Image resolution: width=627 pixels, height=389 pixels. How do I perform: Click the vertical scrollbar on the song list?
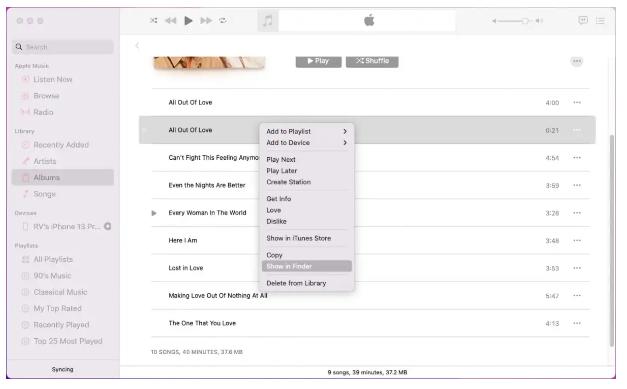[611, 241]
